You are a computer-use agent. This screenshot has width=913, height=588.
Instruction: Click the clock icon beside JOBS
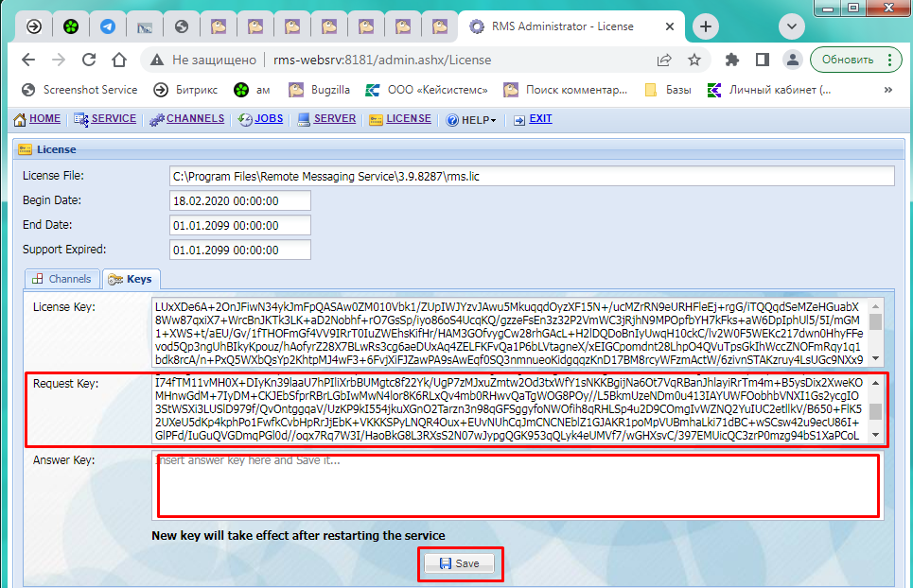(x=245, y=120)
